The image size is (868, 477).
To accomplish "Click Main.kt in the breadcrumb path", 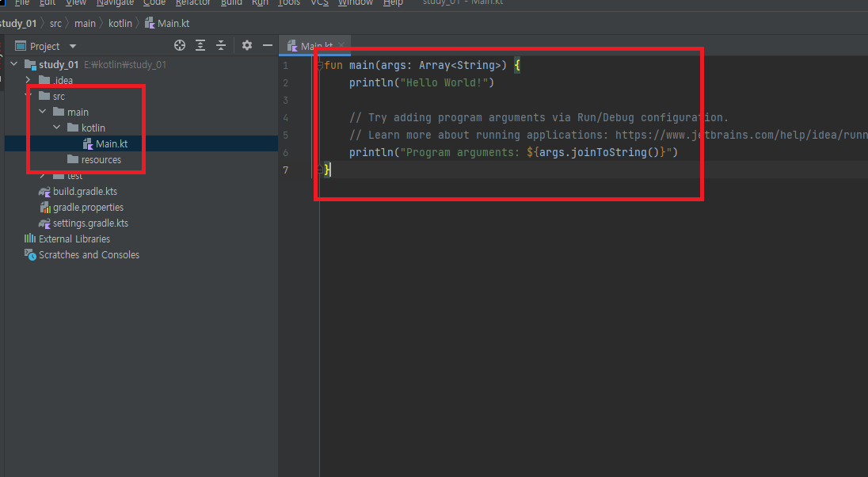I will (x=167, y=23).
